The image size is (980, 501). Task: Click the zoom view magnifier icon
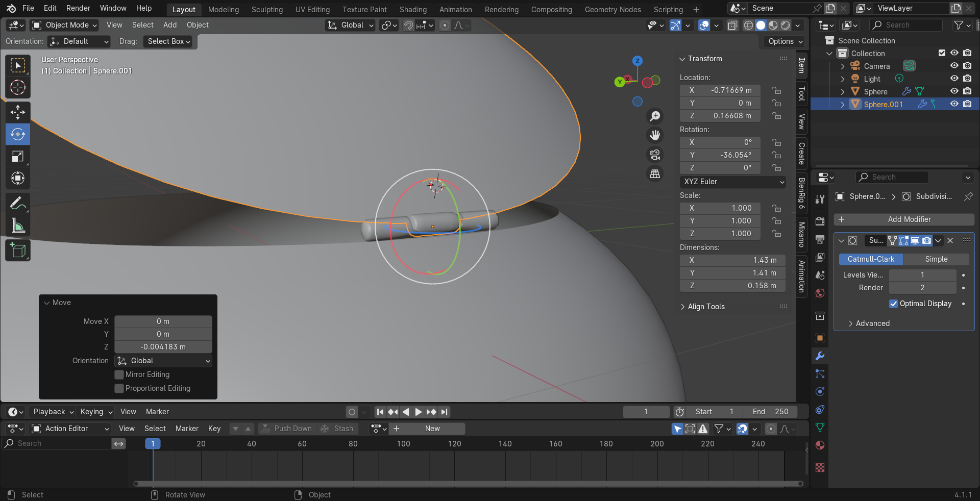(655, 116)
